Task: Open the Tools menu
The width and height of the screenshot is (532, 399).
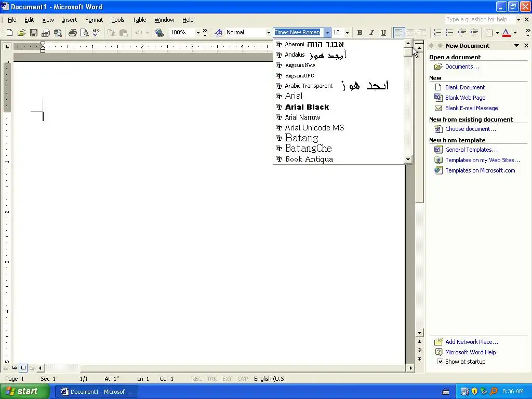Action: [x=118, y=20]
